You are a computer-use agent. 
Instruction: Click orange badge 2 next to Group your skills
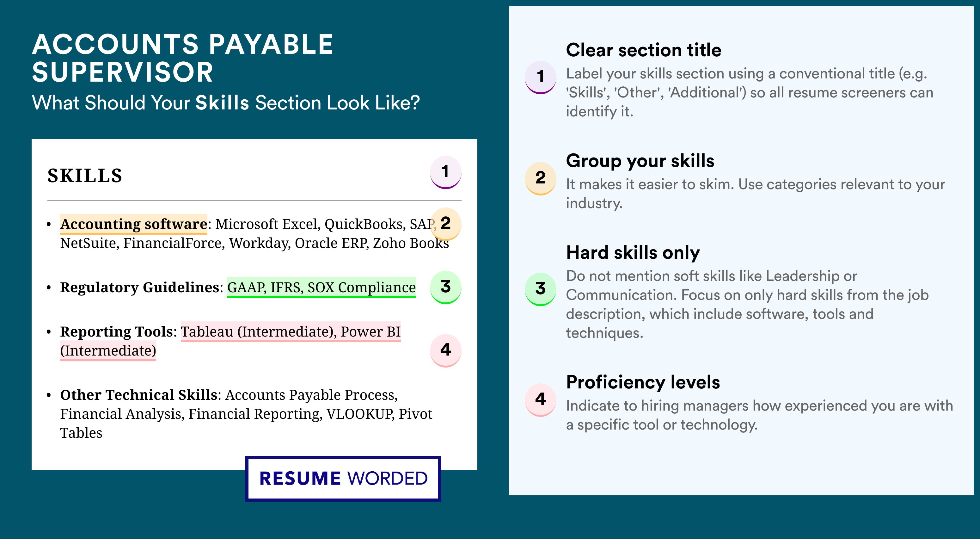540,178
